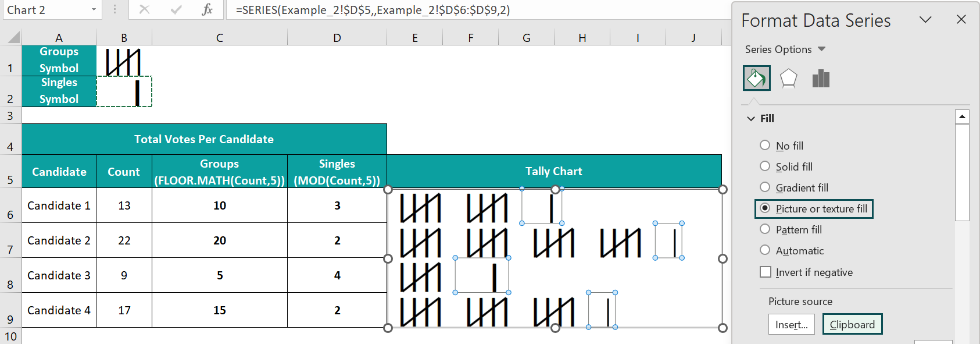Click the Count value 22 cell
Image resolution: width=980 pixels, height=344 pixels.
point(124,240)
